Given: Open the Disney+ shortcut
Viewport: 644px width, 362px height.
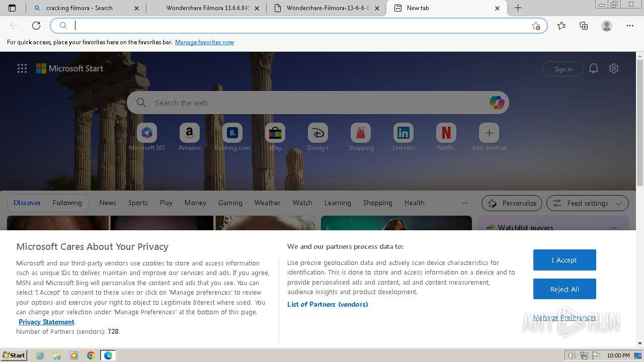Looking at the screenshot, I should click(318, 137).
